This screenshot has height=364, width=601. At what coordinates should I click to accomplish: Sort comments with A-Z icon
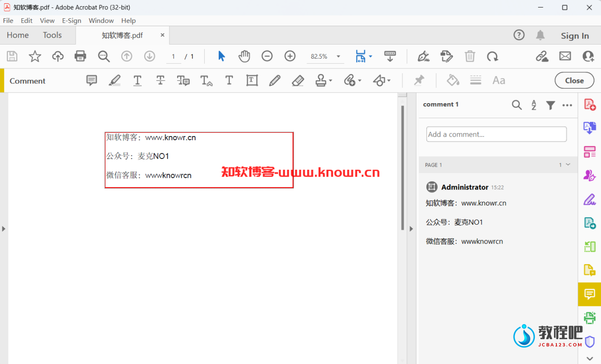pos(534,105)
